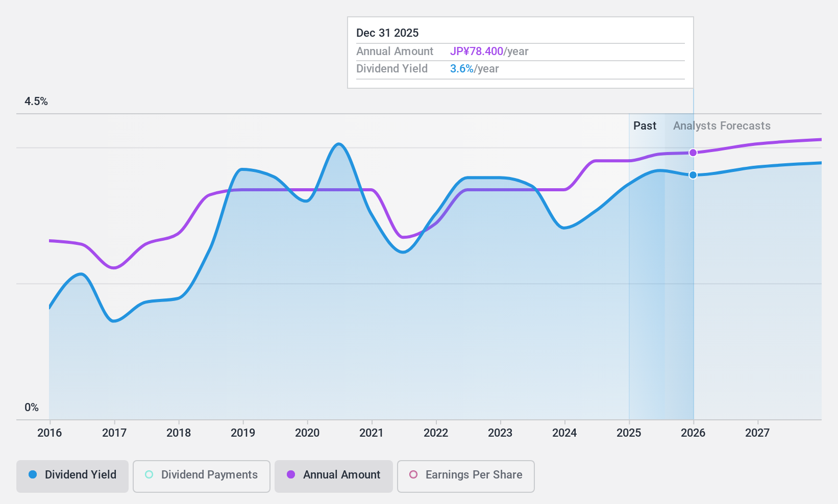Screen dimensions: 838x504
Task: Click the 2025 x-axis label
Action: tap(629, 433)
